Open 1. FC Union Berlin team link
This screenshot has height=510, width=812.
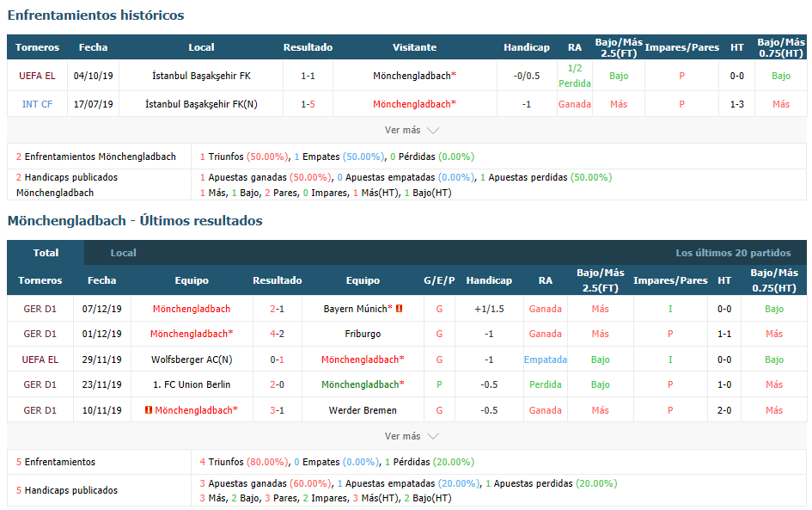coord(192,384)
